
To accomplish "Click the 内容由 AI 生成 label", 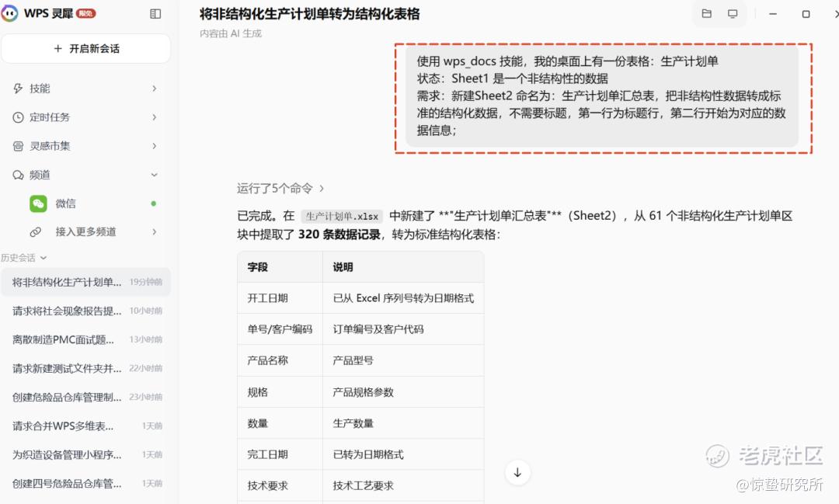I will tap(231, 33).
